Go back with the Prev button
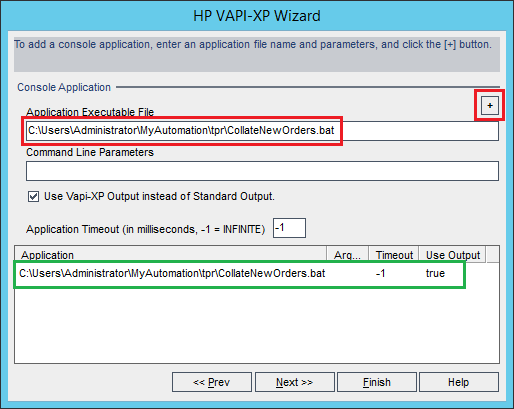Screen dimensions: 514x409 tap(212, 382)
